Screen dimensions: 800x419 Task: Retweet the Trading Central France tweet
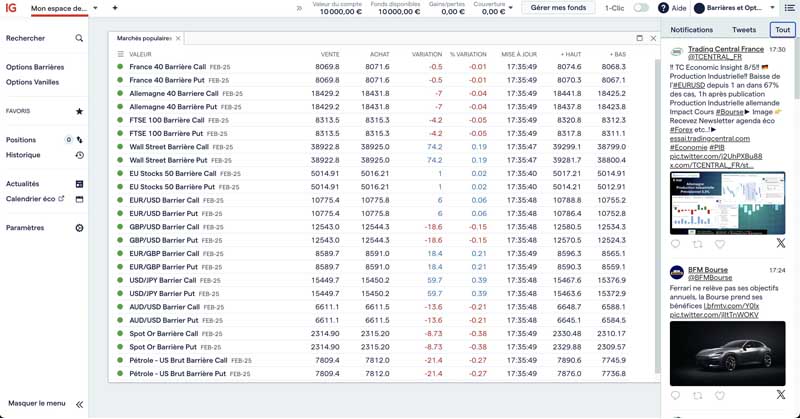click(x=697, y=244)
